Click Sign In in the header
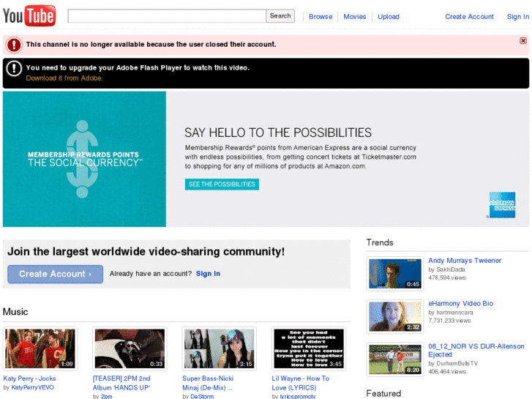The width and height of the screenshot is (532, 399). pos(518,17)
